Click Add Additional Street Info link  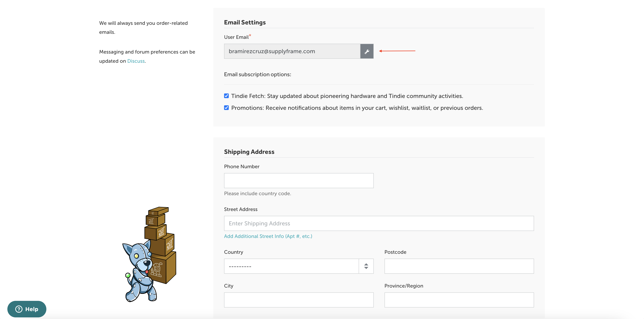pyautogui.click(x=268, y=236)
